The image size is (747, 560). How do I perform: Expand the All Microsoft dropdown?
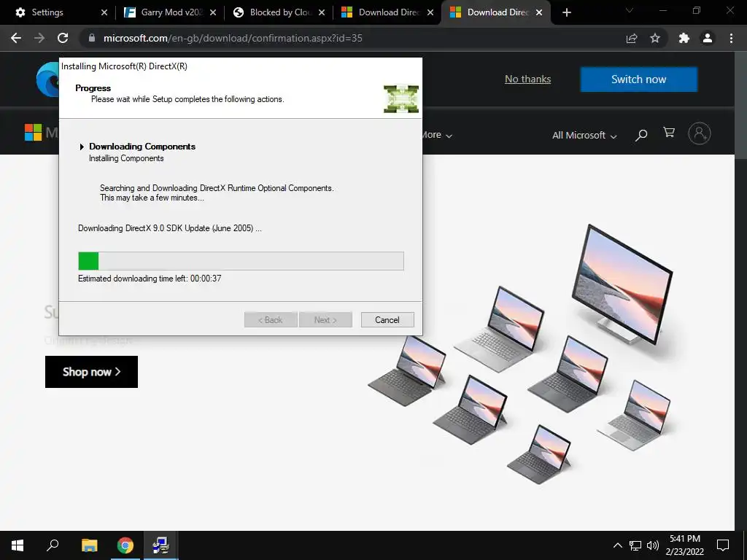[584, 135]
